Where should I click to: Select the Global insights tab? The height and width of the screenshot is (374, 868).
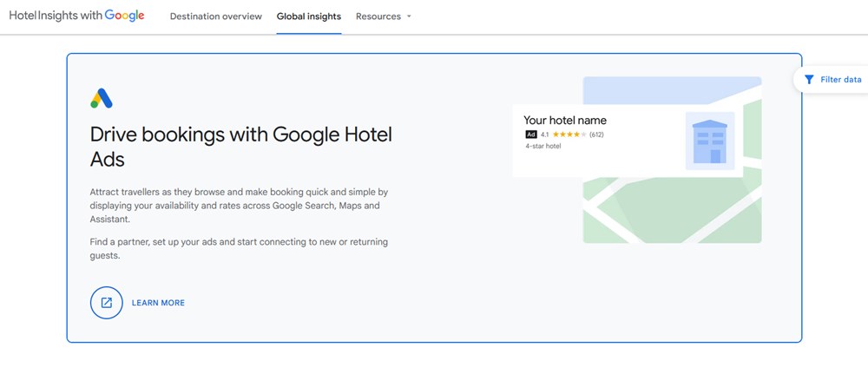click(x=309, y=16)
